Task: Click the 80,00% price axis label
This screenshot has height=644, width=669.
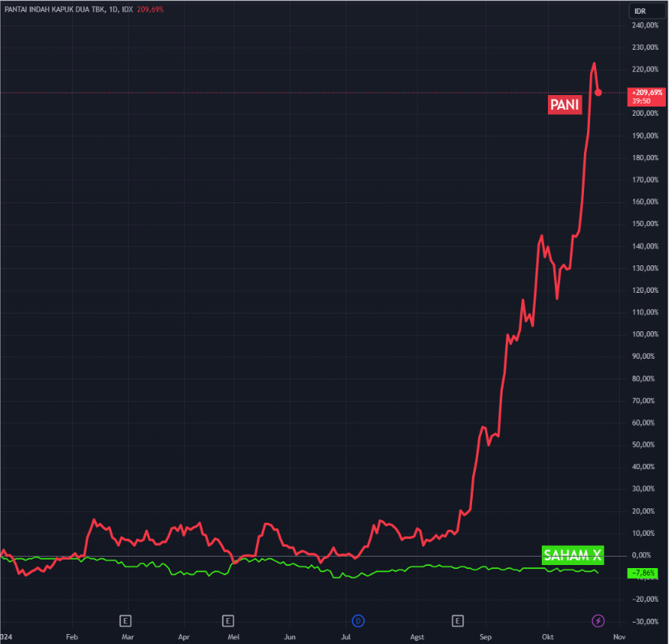Action: [x=644, y=379]
